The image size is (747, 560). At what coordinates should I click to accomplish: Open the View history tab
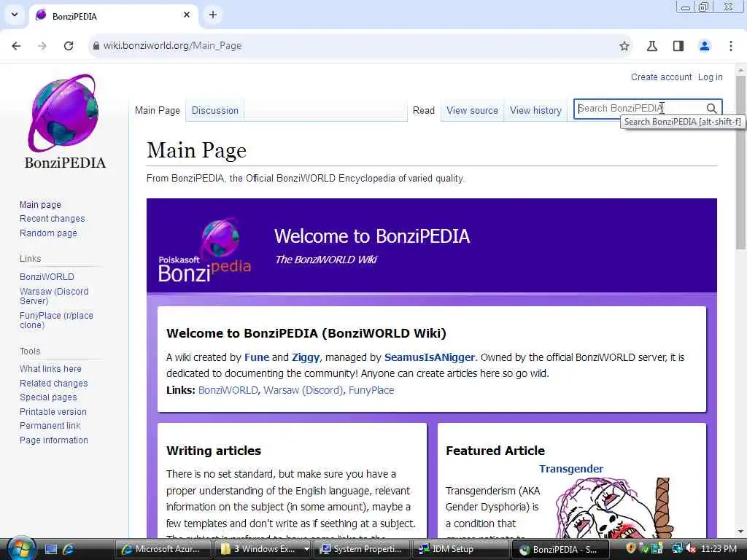click(x=535, y=111)
